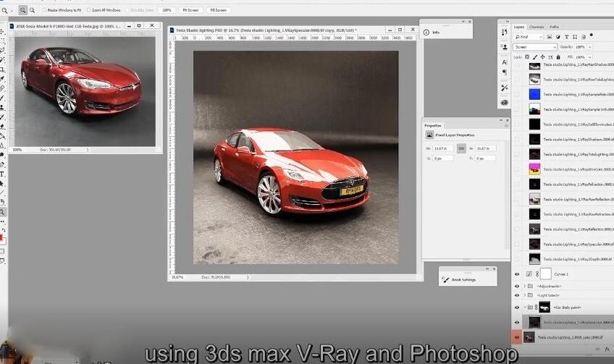
Task: Click the red foreground color swatch
Action: (x=1, y=238)
